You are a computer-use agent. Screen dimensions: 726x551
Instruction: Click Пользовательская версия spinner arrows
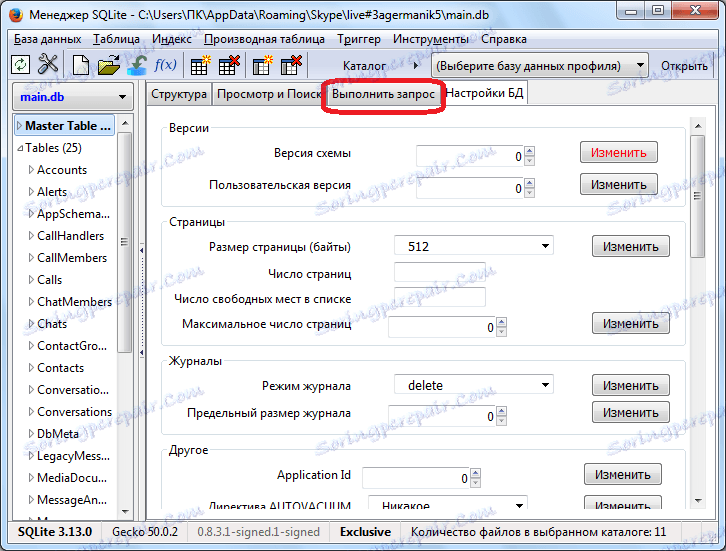530,188
